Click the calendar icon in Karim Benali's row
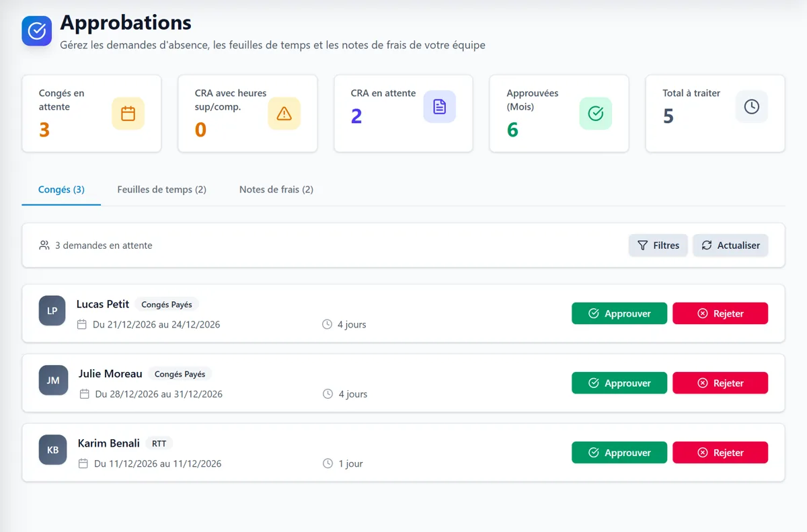Screen dimensions: 807x532 pyautogui.click(x=83, y=463)
